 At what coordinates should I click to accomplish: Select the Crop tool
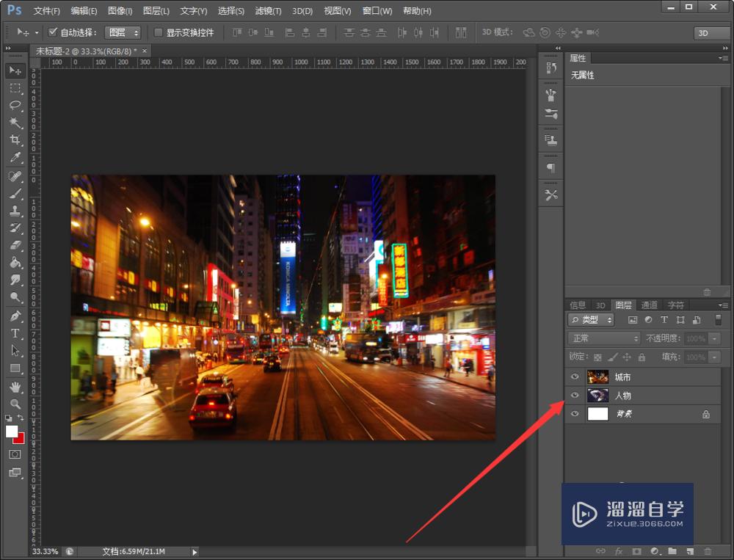15,140
